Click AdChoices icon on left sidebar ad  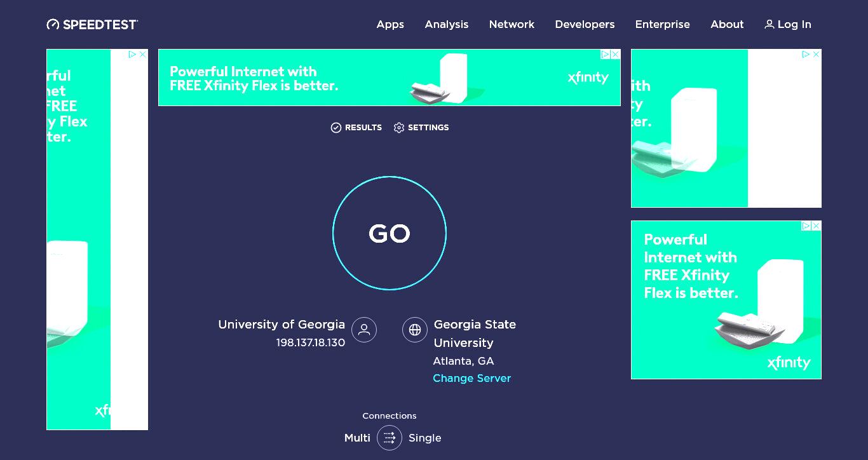pyautogui.click(x=133, y=55)
